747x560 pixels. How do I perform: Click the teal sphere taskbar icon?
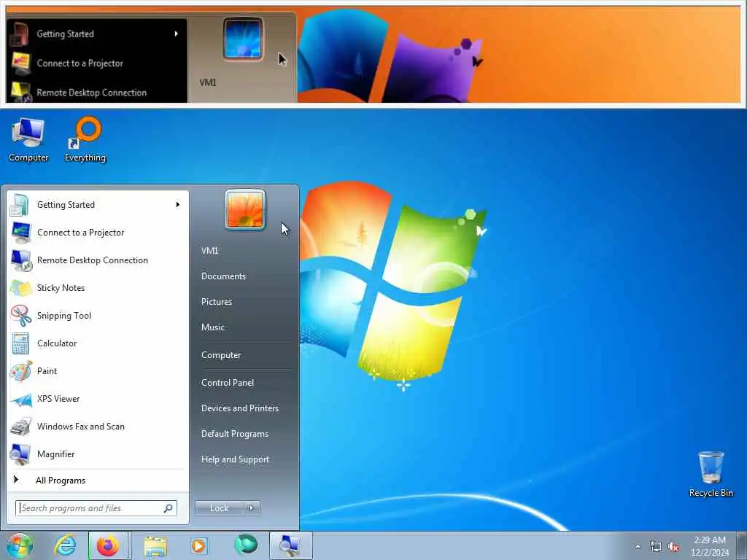246,545
